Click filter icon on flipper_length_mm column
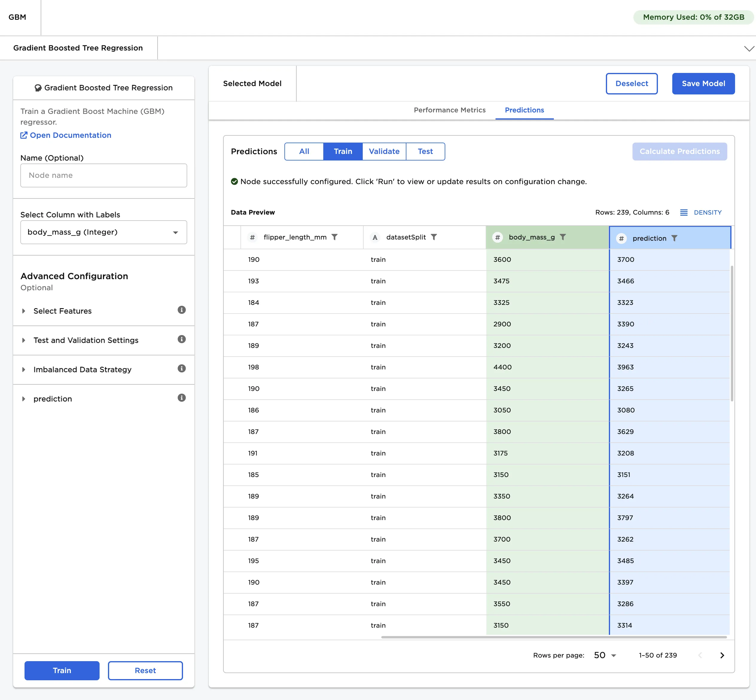This screenshot has height=700, width=756. pyautogui.click(x=334, y=237)
